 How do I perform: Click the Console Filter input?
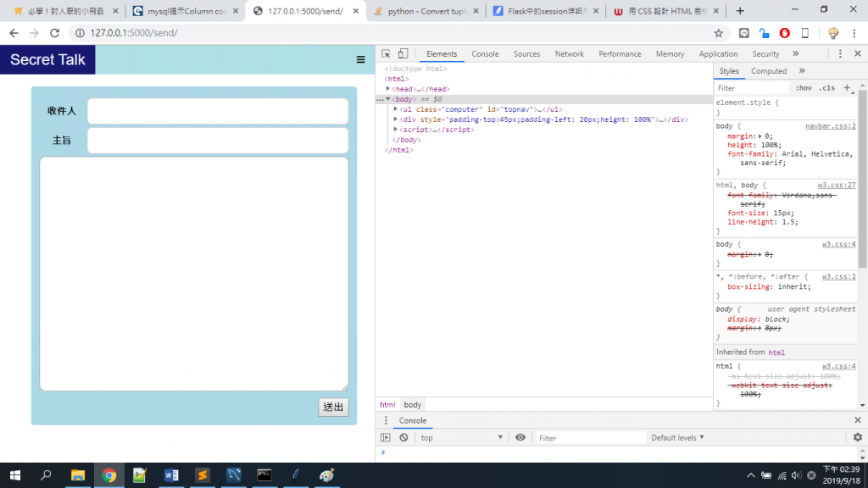pos(590,438)
